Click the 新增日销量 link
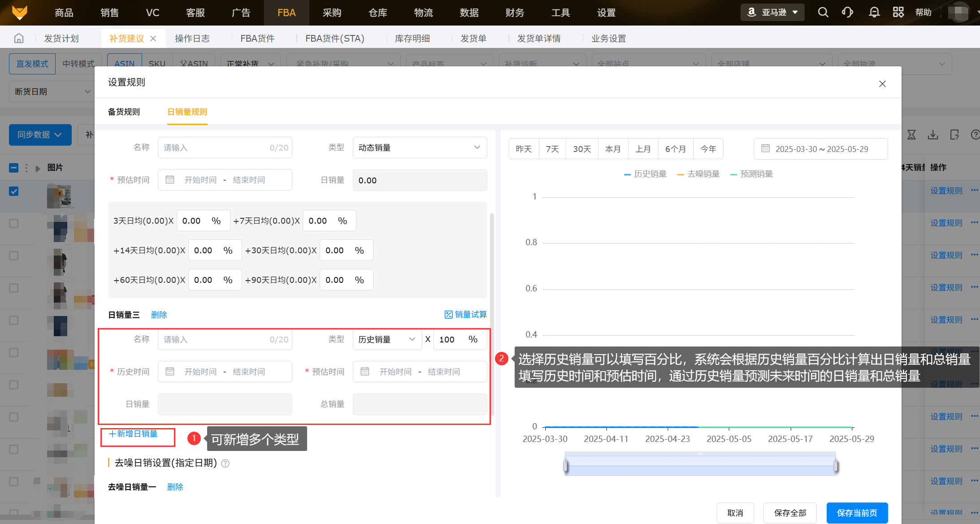This screenshot has height=524, width=980. pyautogui.click(x=133, y=433)
